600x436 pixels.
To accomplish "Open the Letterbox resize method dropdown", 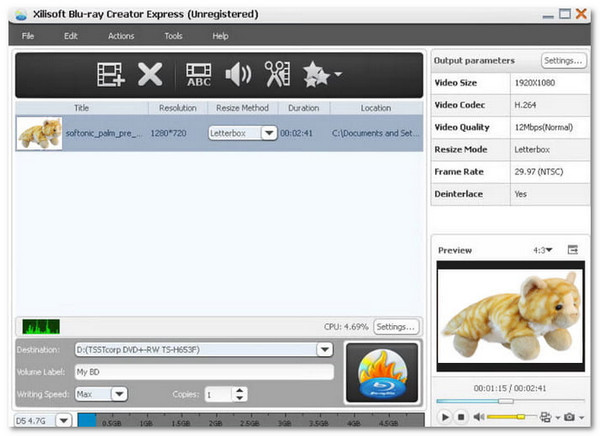I will click(269, 133).
